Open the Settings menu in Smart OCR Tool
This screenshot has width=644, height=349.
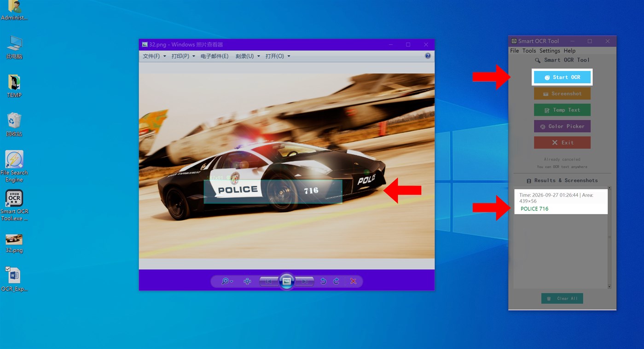[550, 51]
